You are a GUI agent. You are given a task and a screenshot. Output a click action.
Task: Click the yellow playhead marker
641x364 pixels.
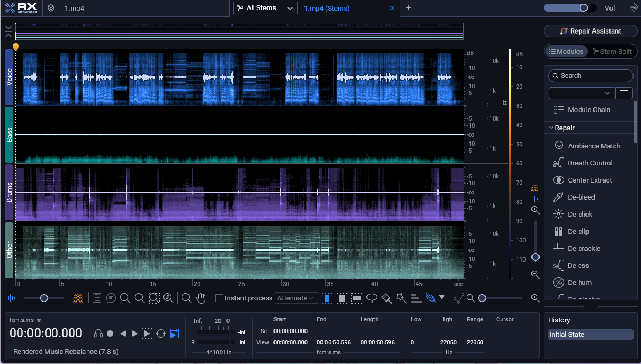(15, 47)
